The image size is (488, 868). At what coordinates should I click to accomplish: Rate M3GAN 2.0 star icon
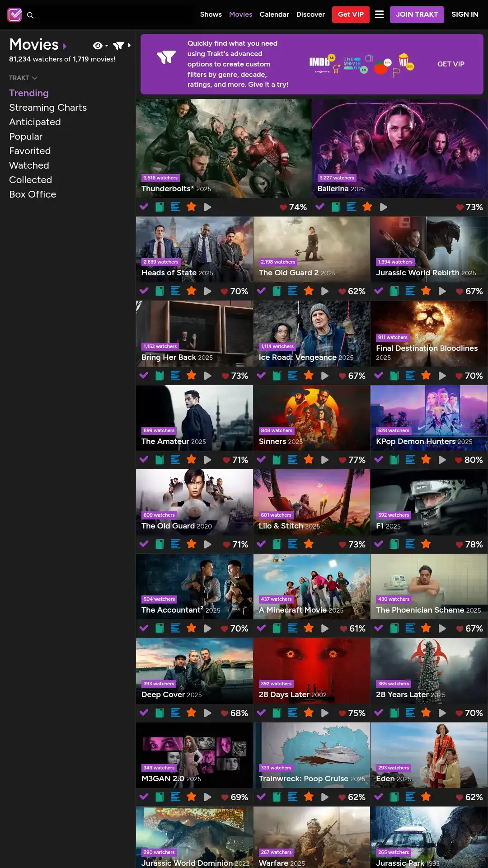[192, 797]
